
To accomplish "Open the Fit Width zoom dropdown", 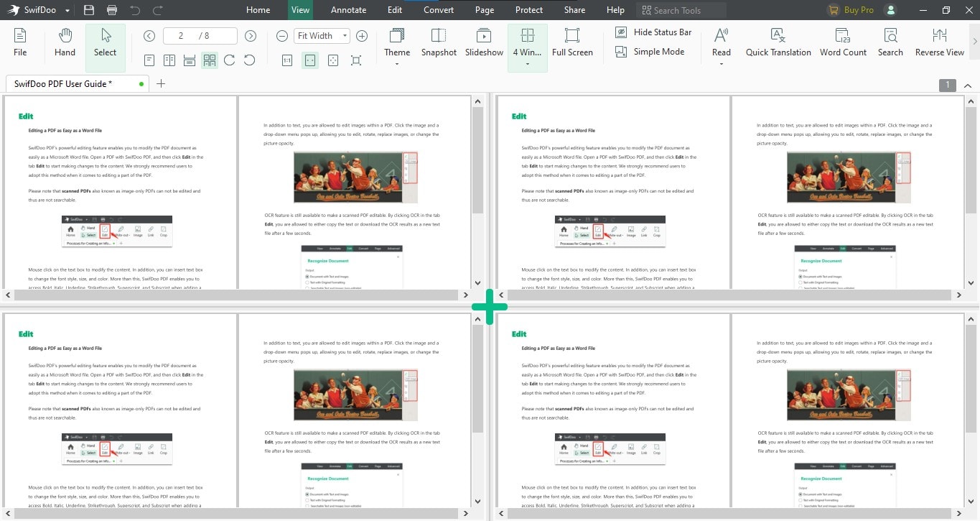I will 344,35.
